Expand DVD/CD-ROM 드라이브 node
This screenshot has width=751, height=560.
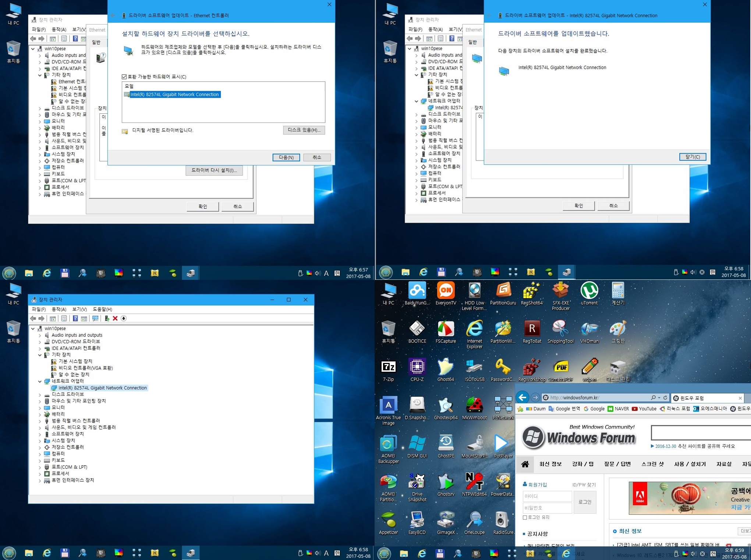pos(40,342)
